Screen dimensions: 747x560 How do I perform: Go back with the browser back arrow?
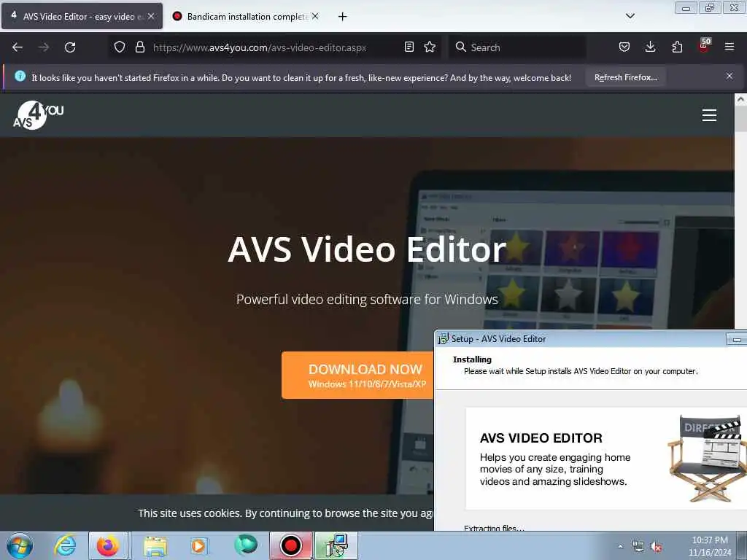tap(18, 47)
